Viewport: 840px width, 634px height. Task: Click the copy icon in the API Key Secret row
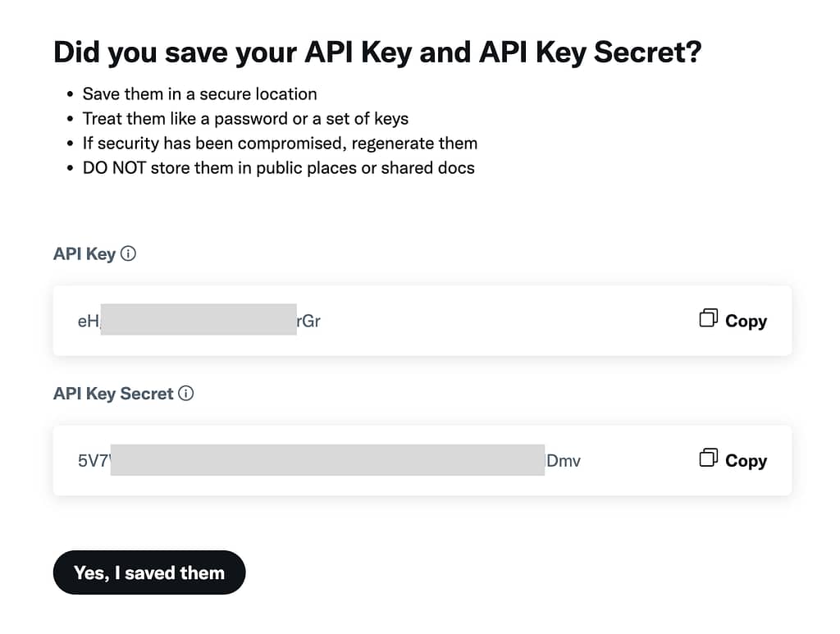click(x=708, y=458)
